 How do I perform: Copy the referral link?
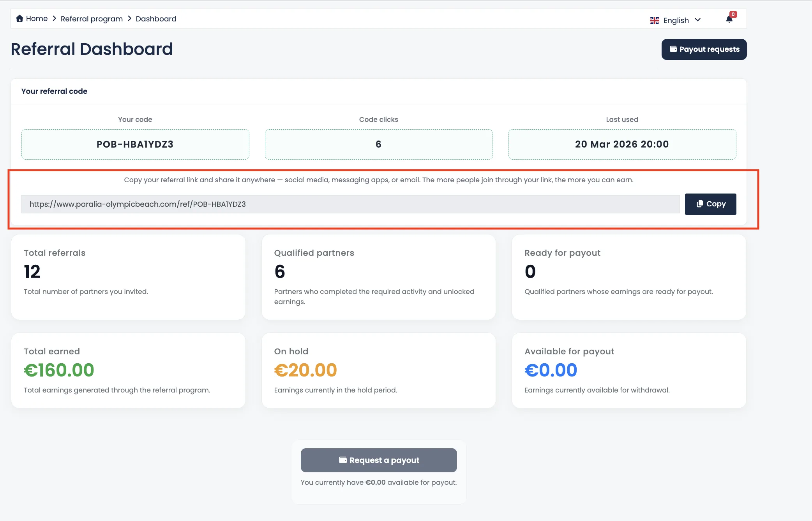click(710, 204)
